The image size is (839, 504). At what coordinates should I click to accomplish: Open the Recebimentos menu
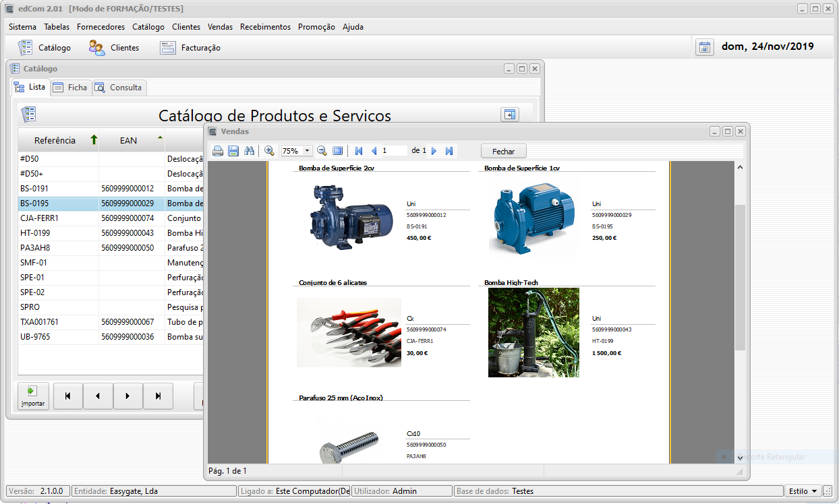coord(265,27)
